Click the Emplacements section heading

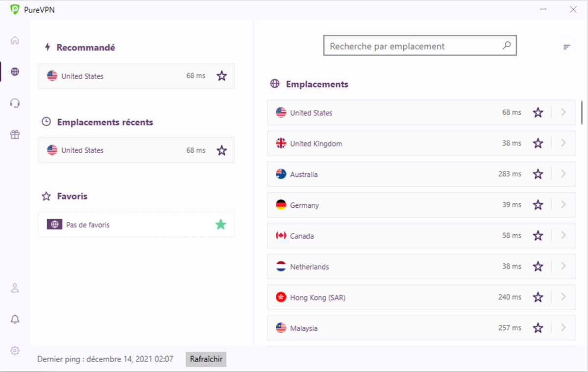click(317, 84)
